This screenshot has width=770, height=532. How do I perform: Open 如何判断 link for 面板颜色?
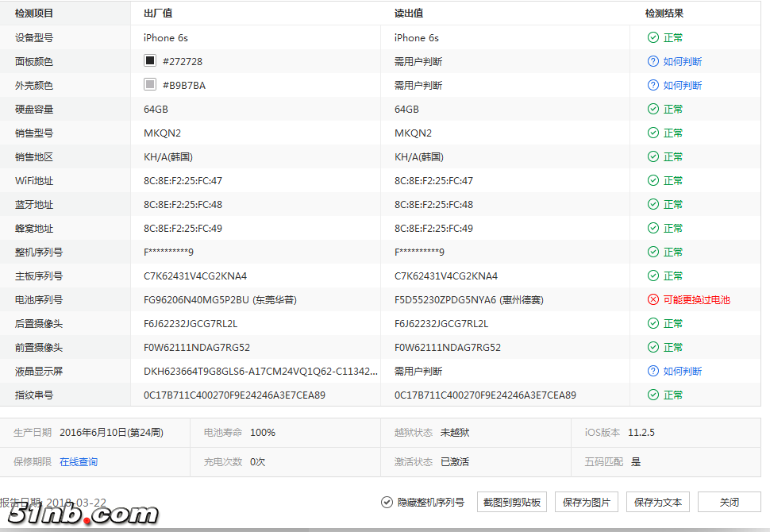tap(683, 61)
